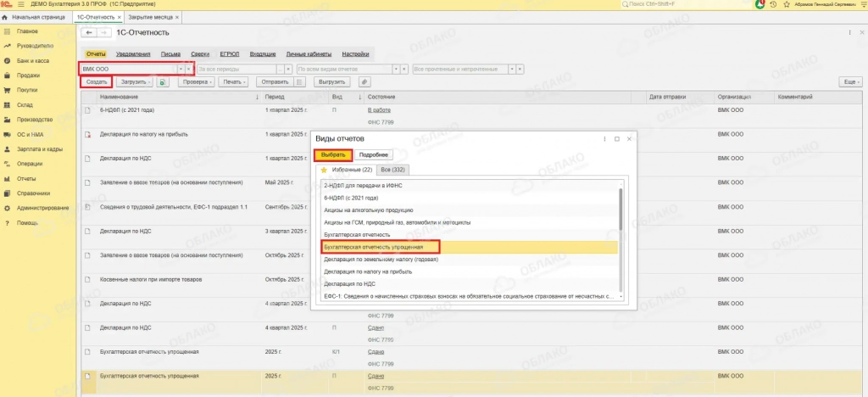Switch to the Сверки section

[200, 54]
